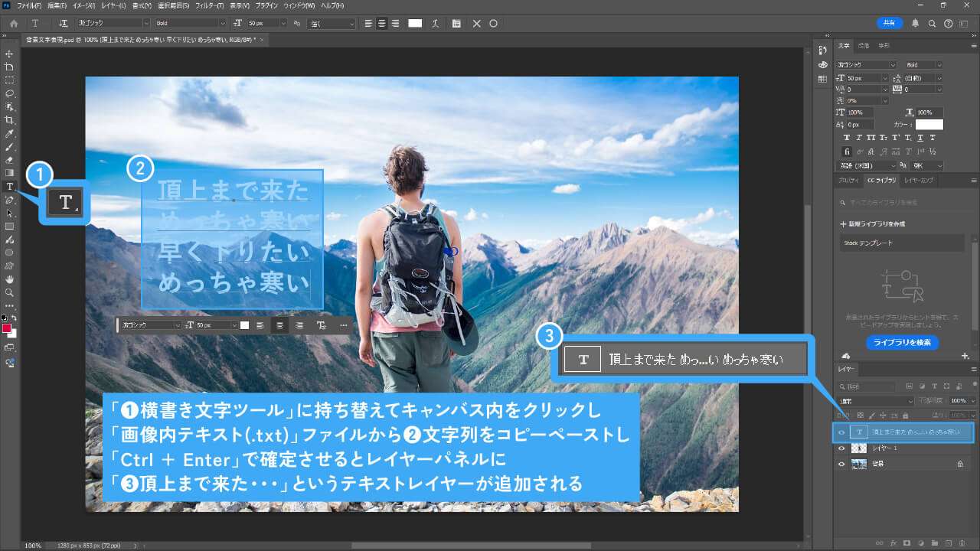Open Stock テンプレート library entry
Image resolution: width=980 pixels, height=551 pixels.
[900, 243]
